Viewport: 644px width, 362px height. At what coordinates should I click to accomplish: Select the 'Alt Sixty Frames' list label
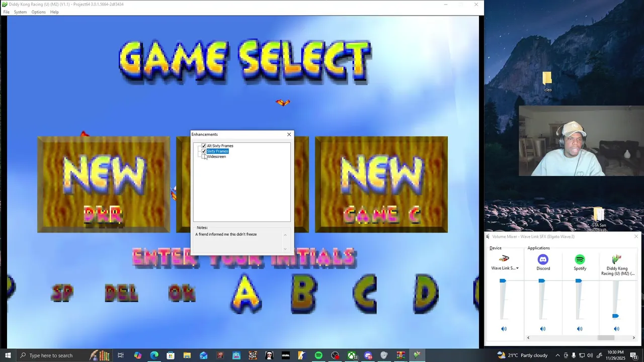tap(220, 146)
